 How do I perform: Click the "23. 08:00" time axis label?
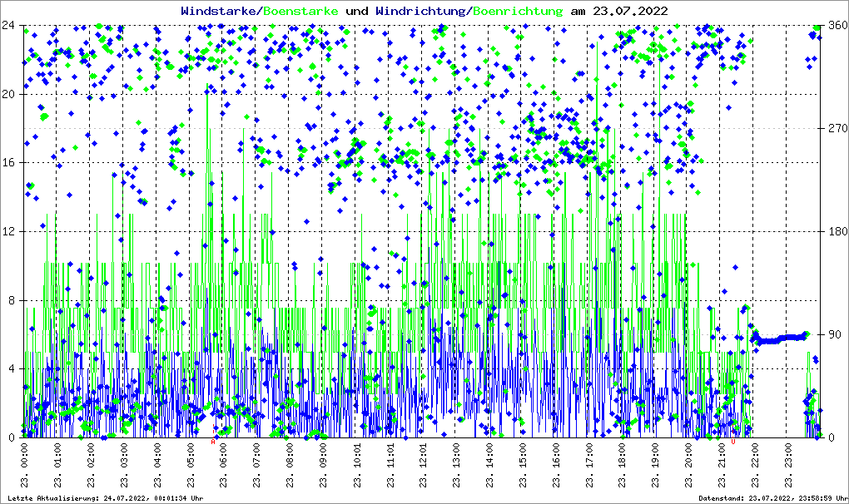(x=290, y=465)
